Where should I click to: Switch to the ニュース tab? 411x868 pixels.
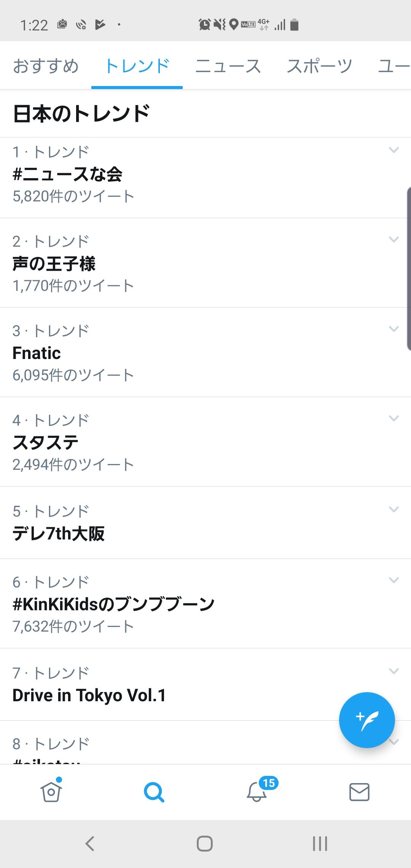pyautogui.click(x=228, y=66)
